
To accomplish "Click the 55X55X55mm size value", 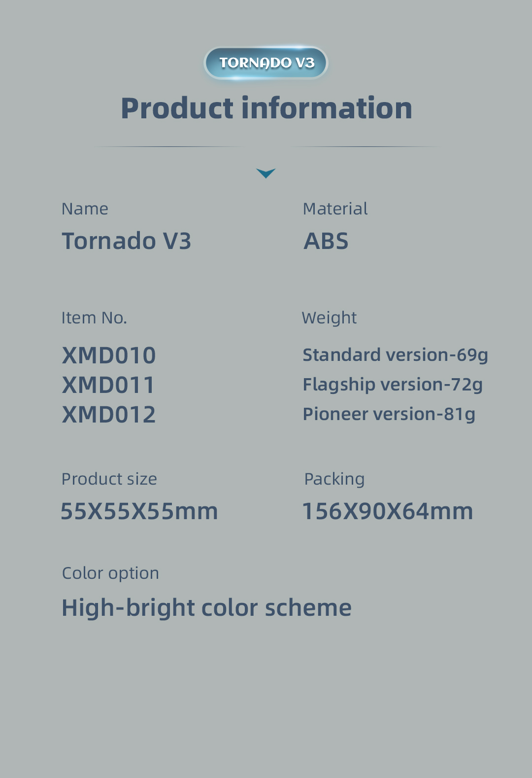I will click(x=139, y=511).
